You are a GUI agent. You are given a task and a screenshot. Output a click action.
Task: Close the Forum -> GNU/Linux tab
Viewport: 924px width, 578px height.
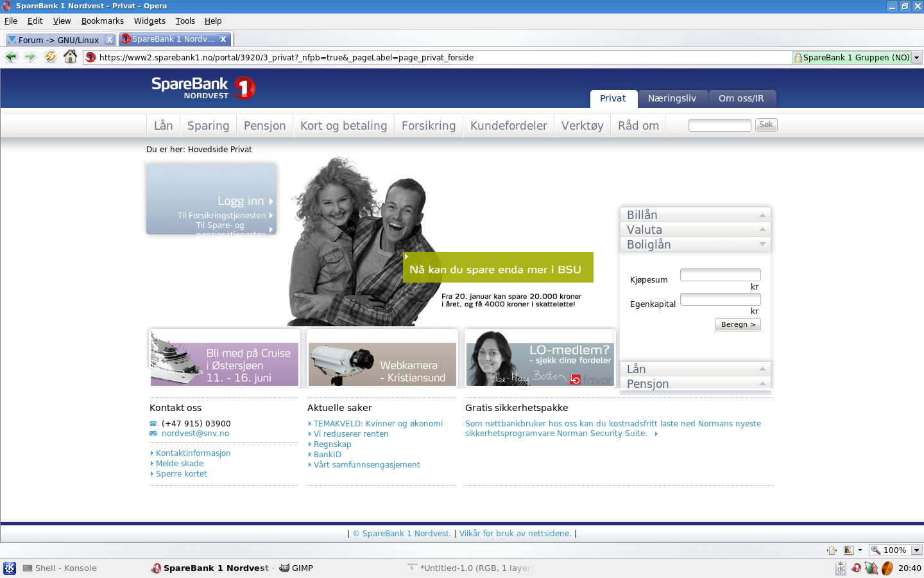[109, 40]
